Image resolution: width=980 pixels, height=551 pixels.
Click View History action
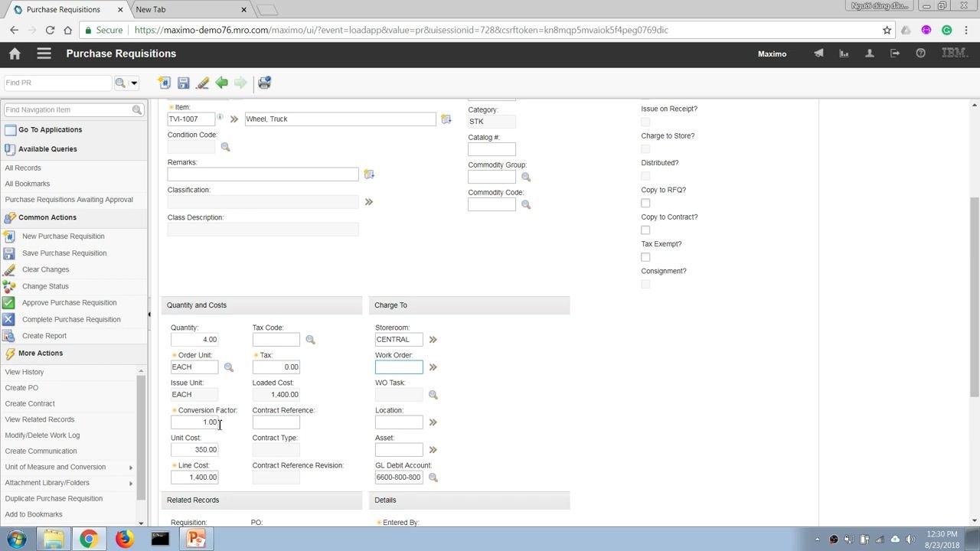(24, 372)
